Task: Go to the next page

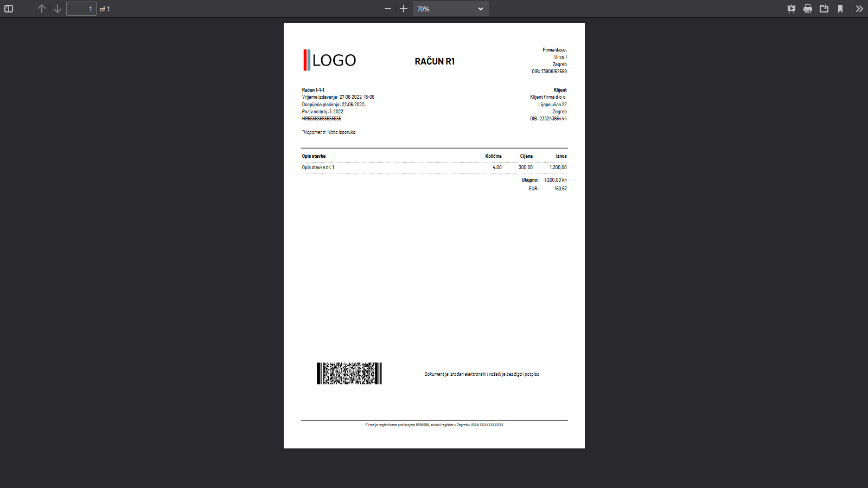Action: 58,9
